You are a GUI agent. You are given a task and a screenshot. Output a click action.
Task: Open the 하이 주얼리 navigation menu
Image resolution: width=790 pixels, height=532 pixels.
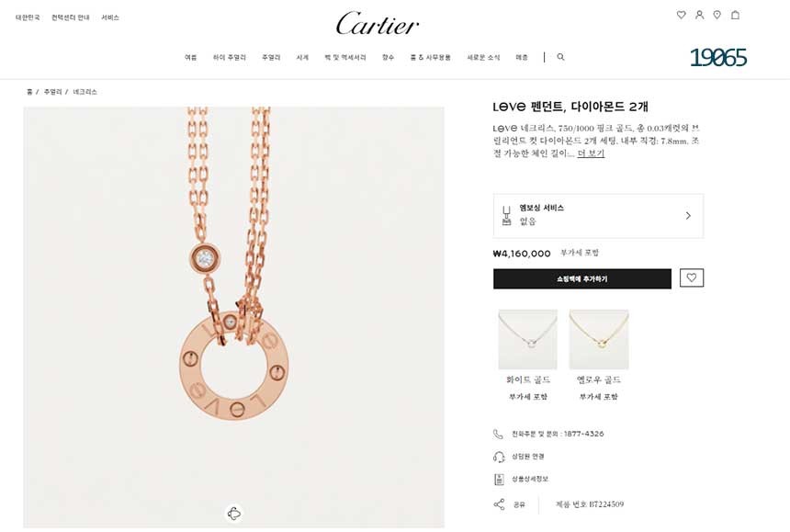point(230,58)
